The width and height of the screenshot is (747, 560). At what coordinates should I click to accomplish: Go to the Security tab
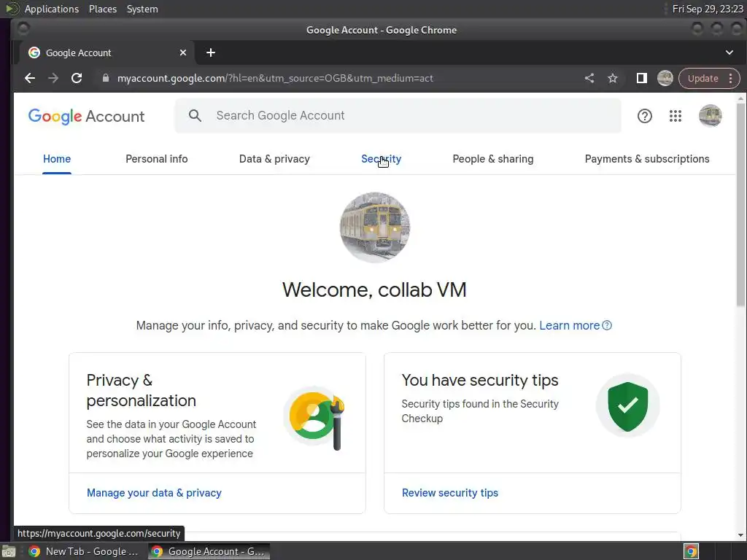[381, 159]
